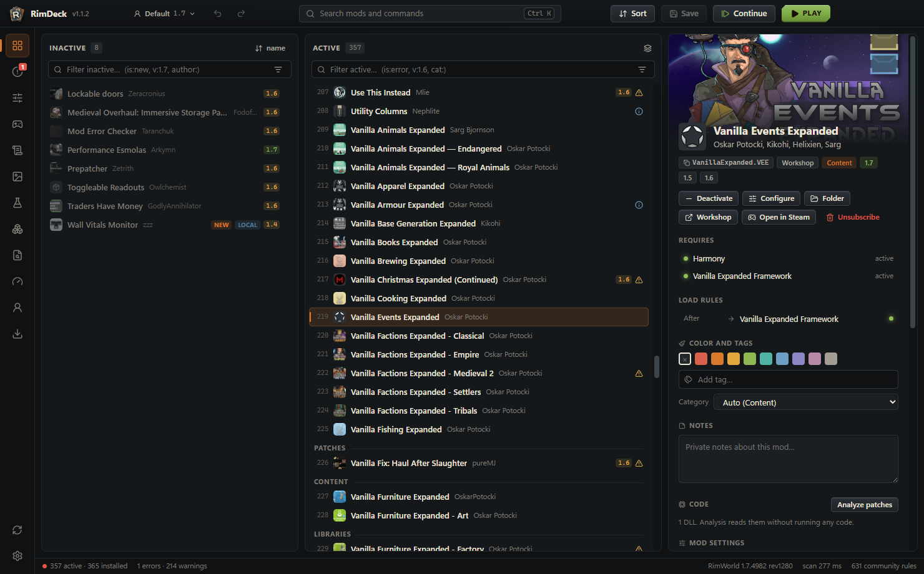Viewport: 924px width, 574px height.
Task: Deactivate the Vanilla Events Expanded mod
Action: point(709,198)
